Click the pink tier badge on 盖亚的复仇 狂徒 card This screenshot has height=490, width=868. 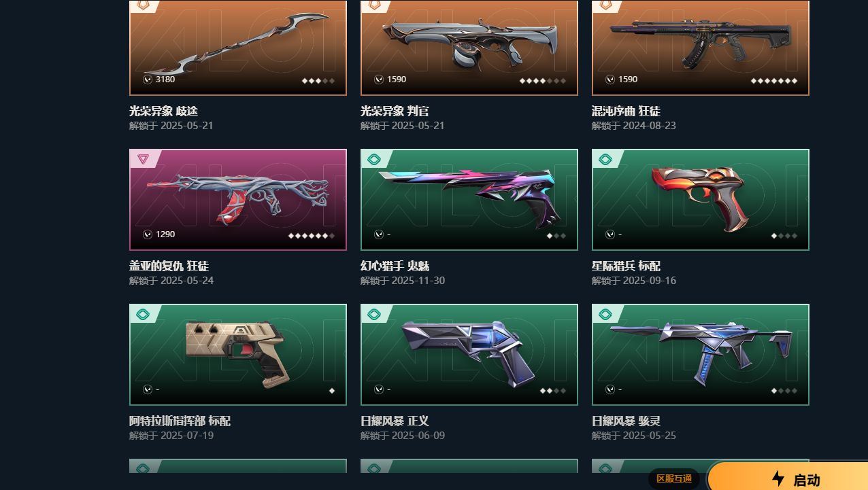tap(143, 159)
